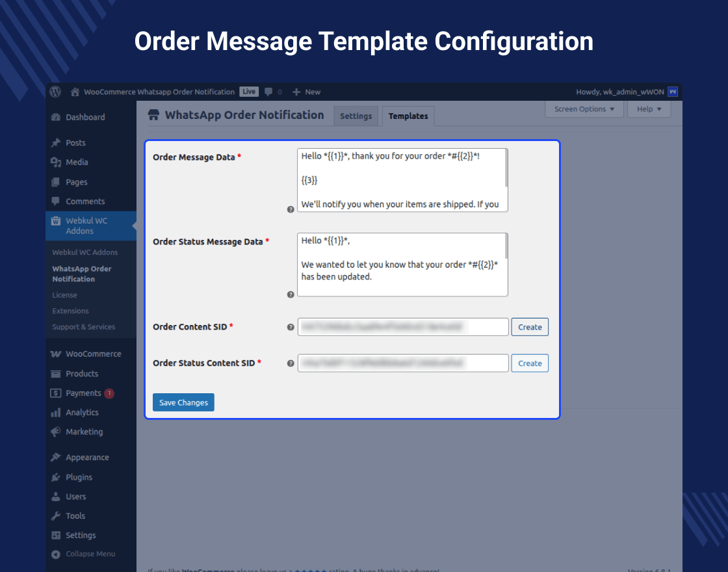This screenshot has height=572, width=728.
Task: Open the License submenu item
Action: [64, 295]
